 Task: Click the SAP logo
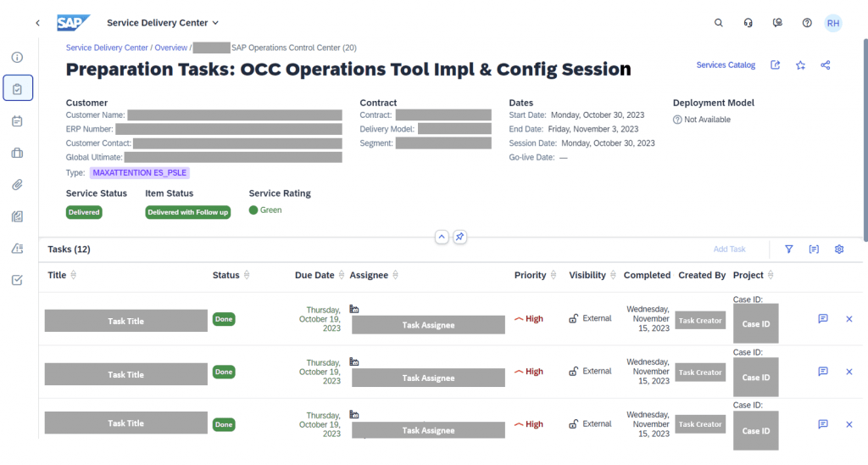coord(73,23)
